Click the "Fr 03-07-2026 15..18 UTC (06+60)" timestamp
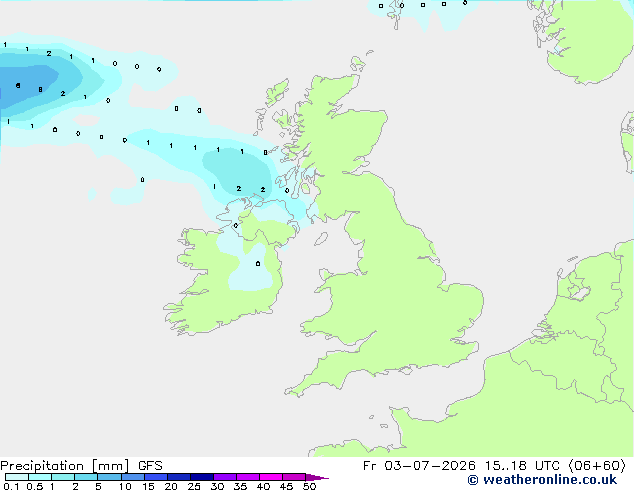The image size is (634, 490). (494, 466)
